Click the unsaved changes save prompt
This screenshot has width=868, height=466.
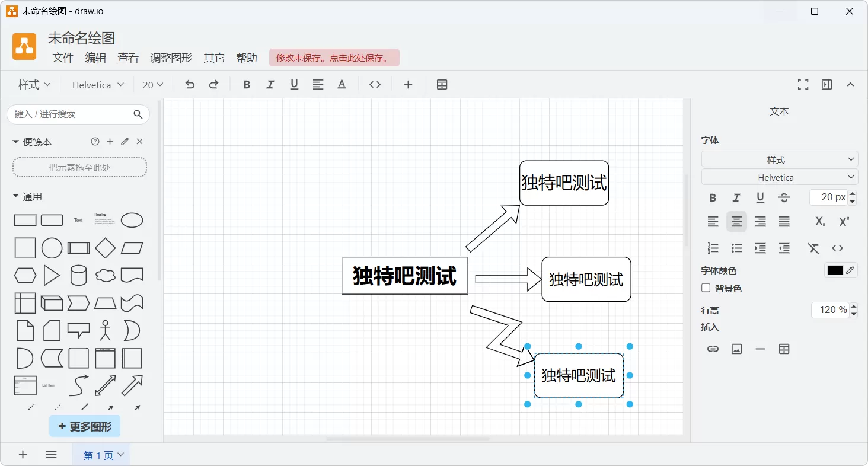(x=334, y=58)
